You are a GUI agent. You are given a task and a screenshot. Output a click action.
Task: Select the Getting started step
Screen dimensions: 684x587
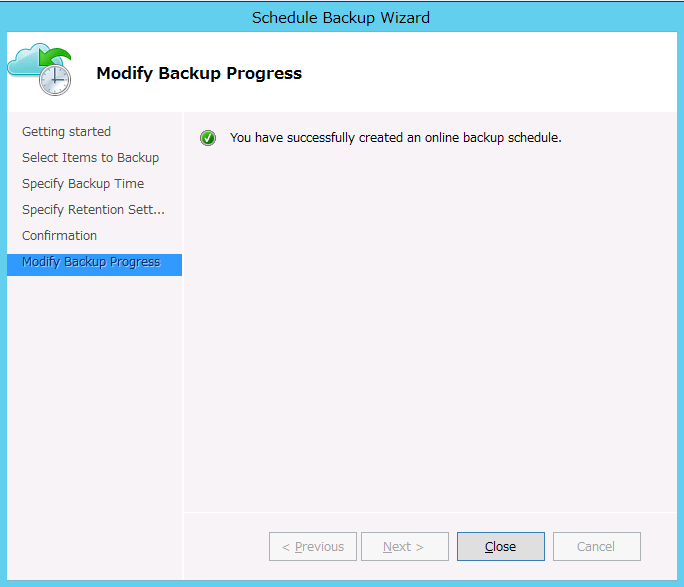click(66, 132)
